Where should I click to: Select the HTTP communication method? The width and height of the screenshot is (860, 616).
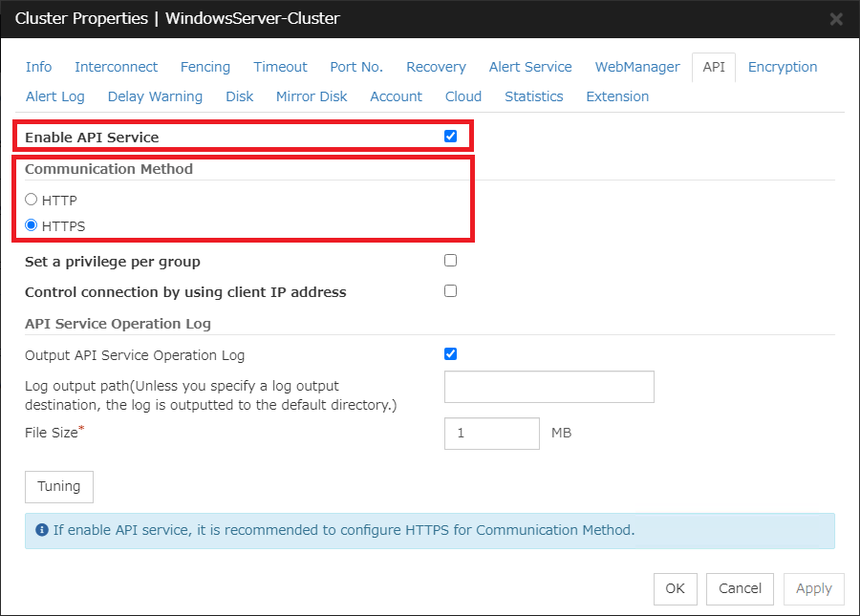(29, 199)
